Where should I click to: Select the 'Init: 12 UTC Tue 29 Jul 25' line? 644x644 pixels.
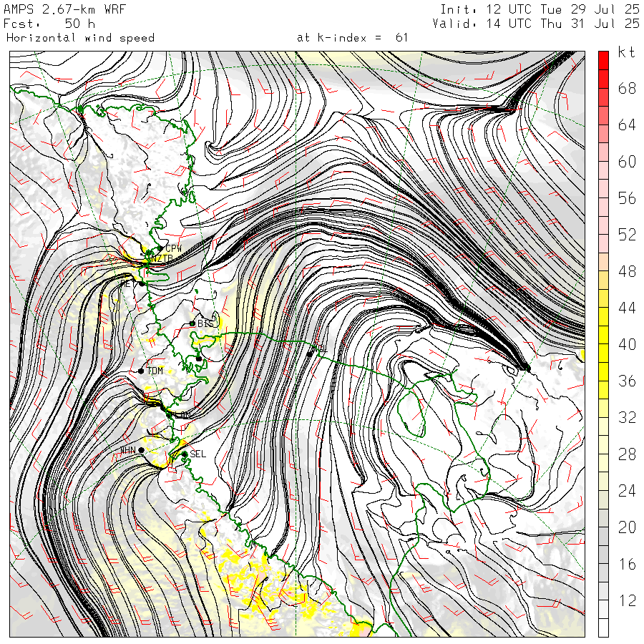[x=540, y=9]
